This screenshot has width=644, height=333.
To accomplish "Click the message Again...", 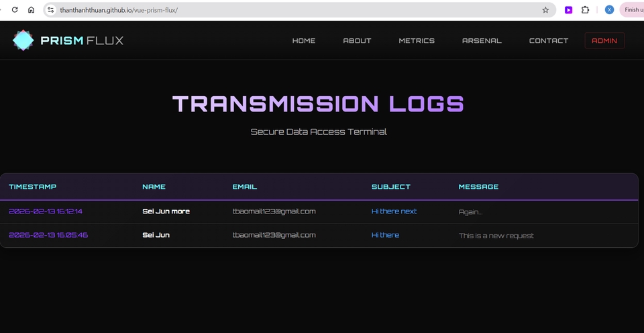I will click(x=471, y=212).
